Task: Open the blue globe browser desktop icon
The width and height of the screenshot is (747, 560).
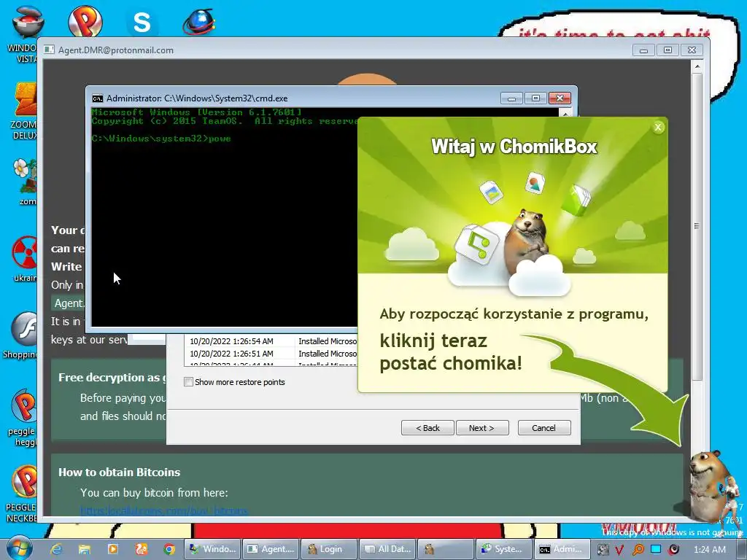Action: click(199, 21)
